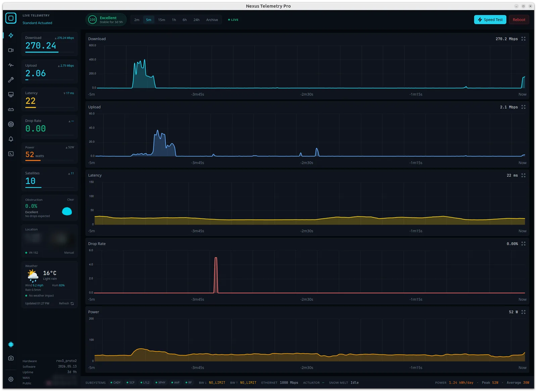The width and height of the screenshot is (537, 392).
Task: Open the monitor devices sidebar icon
Action: click(11, 94)
